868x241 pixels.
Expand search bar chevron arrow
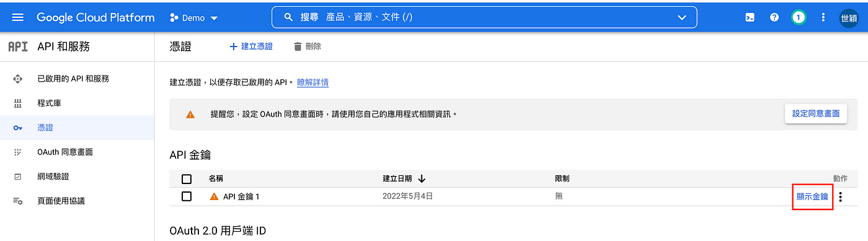pos(682,17)
